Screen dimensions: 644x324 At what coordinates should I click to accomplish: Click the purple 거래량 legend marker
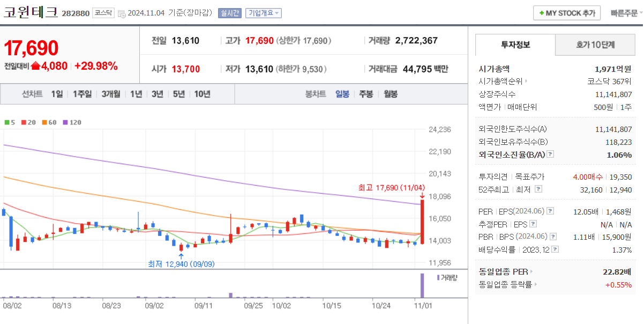pyautogui.click(x=438, y=277)
